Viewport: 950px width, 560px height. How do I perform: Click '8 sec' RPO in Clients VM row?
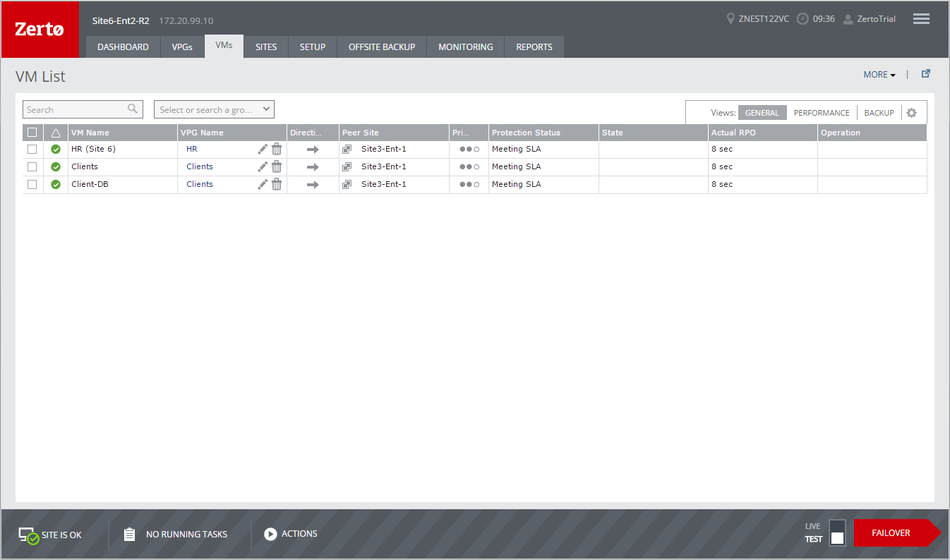tap(722, 167)
